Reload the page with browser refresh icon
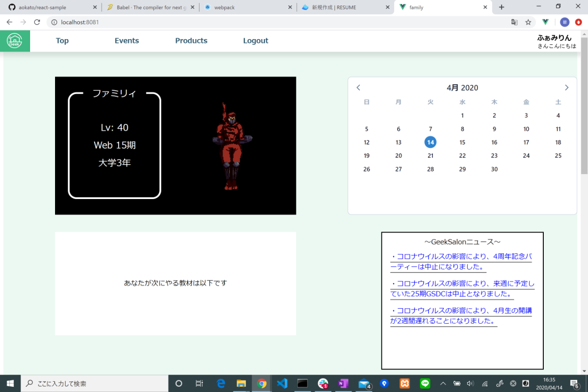588x392 pixels. (37, 22)
